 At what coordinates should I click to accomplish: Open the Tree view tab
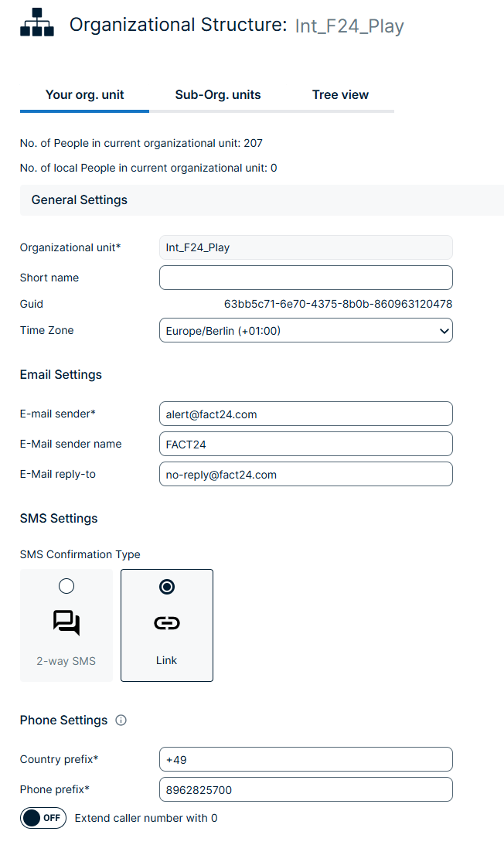tap(340, 95)
